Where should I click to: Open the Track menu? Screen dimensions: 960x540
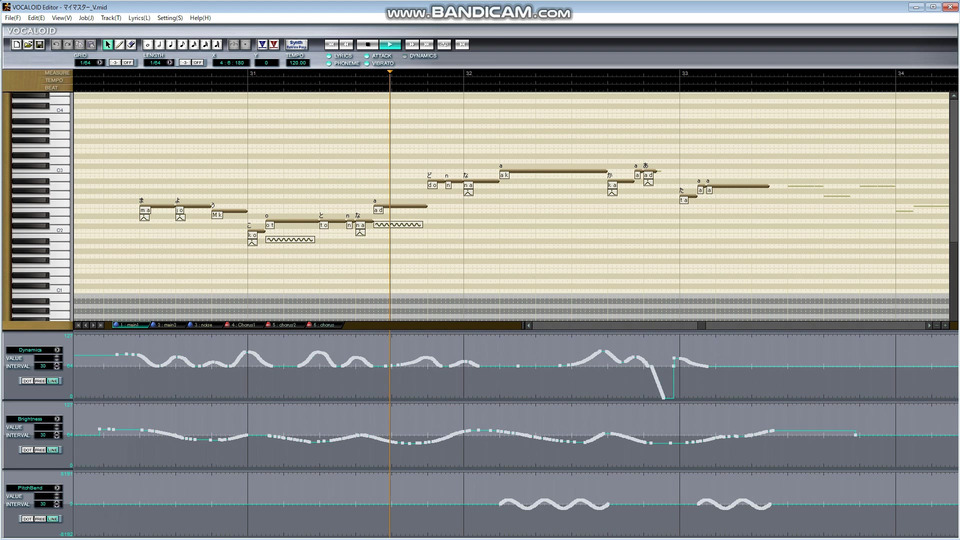tap(111, 18)
